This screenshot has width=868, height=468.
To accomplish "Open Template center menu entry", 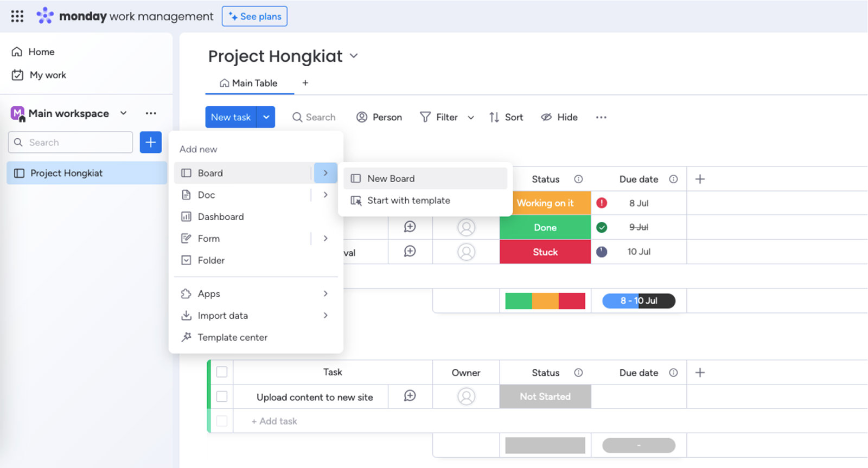I will pyautogui.click(x=256, y=337).
